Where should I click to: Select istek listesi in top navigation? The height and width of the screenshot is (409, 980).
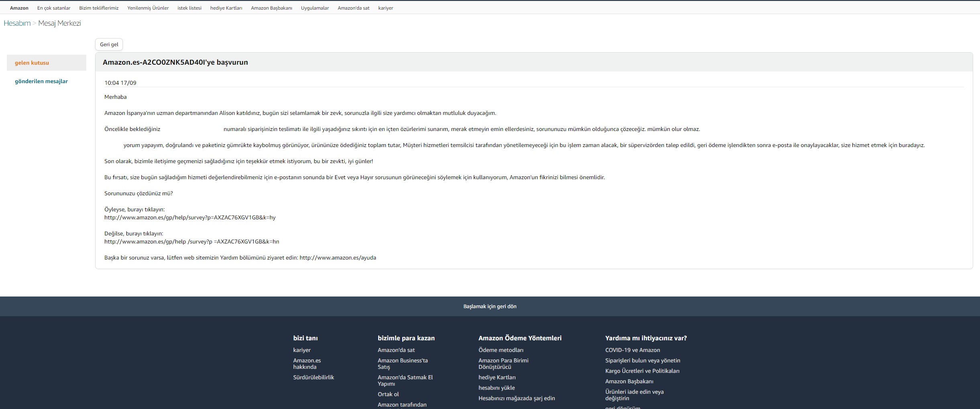tap(189, 8)
